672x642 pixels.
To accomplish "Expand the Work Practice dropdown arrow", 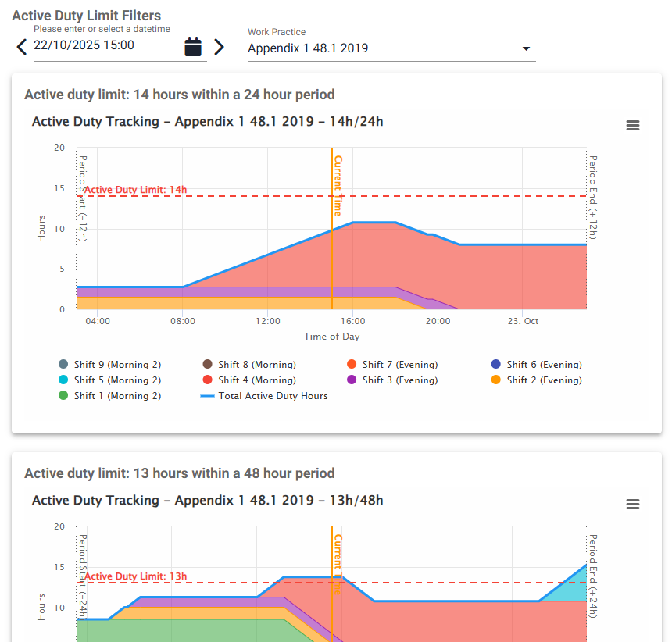I will coord(526,48).
